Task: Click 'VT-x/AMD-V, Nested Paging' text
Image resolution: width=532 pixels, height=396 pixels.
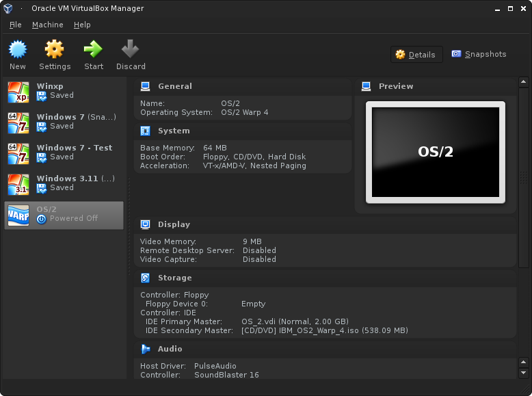Action: coord(254,166)
